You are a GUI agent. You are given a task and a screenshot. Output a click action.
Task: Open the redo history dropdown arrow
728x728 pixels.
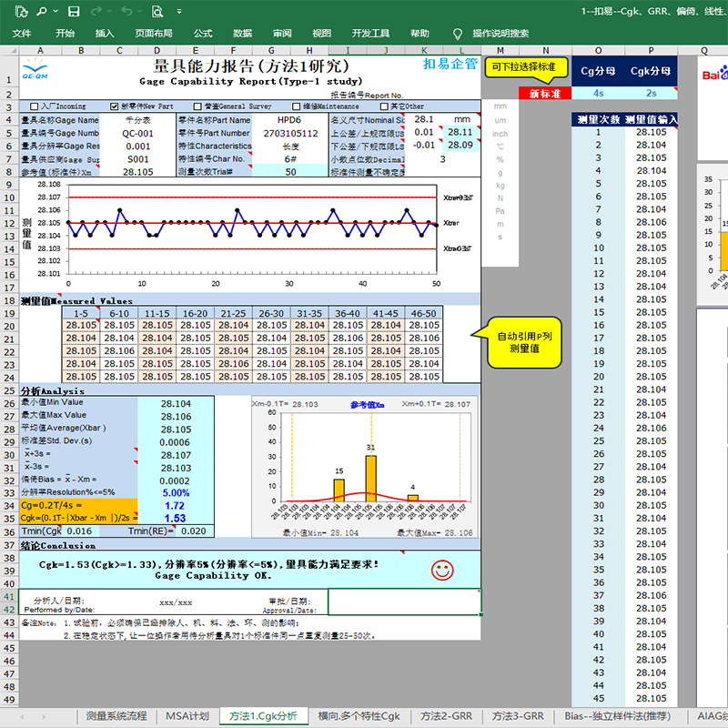coord(109,11)
